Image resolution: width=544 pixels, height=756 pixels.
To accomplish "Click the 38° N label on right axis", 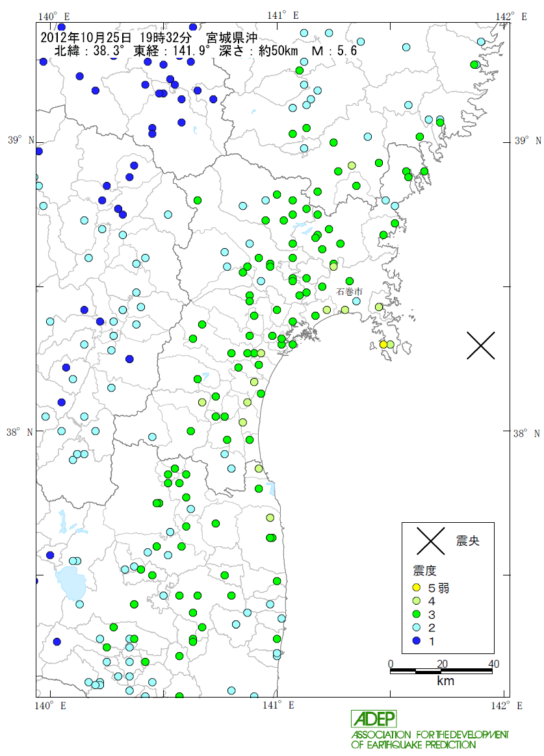I will click(x=526, y=433).
